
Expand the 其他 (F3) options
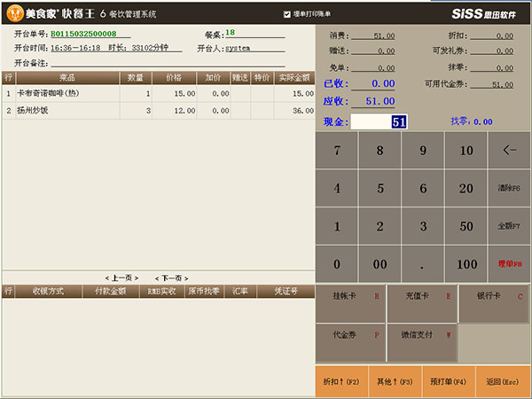pos(395,381)
